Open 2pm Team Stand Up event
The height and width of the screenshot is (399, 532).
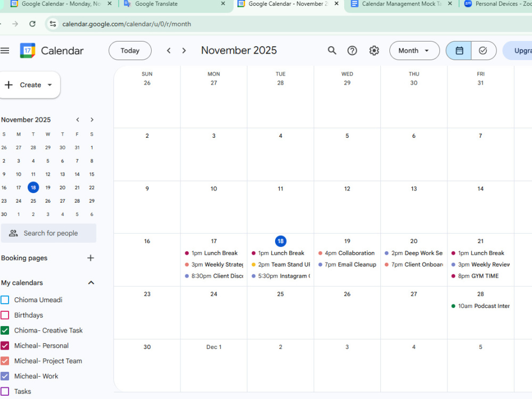click(281, 264)
